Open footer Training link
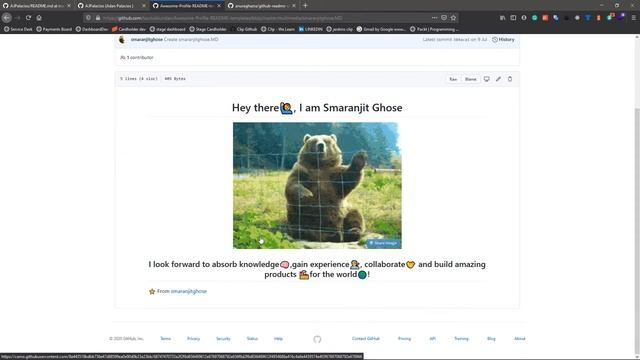 point(461,339)
